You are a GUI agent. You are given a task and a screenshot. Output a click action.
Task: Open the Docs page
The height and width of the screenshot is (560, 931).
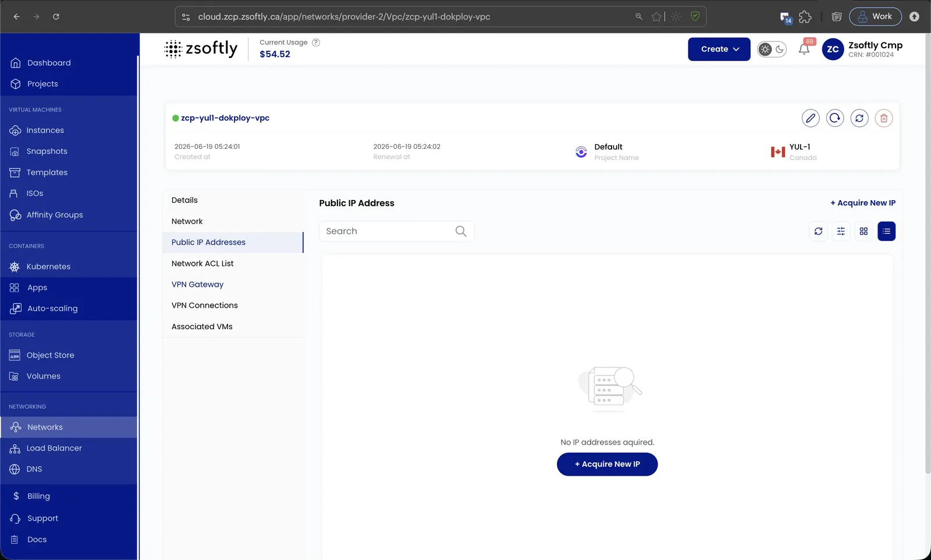click(37, 539)
